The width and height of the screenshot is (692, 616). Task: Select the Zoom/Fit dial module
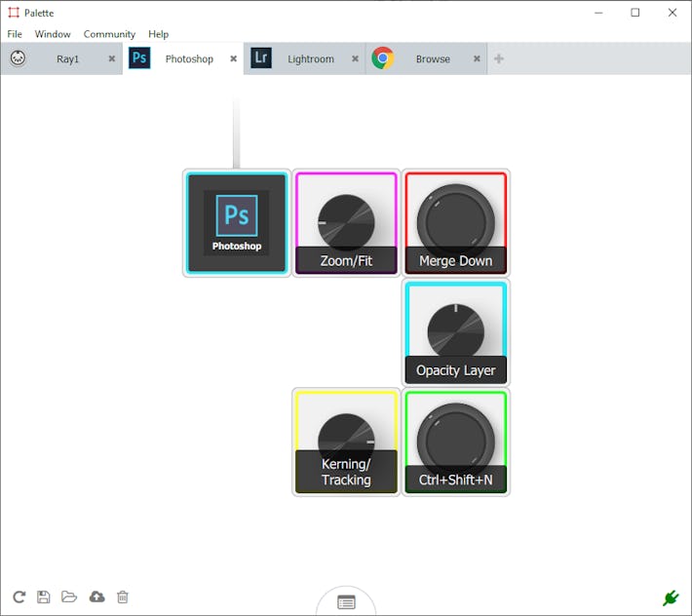[346, 222]
